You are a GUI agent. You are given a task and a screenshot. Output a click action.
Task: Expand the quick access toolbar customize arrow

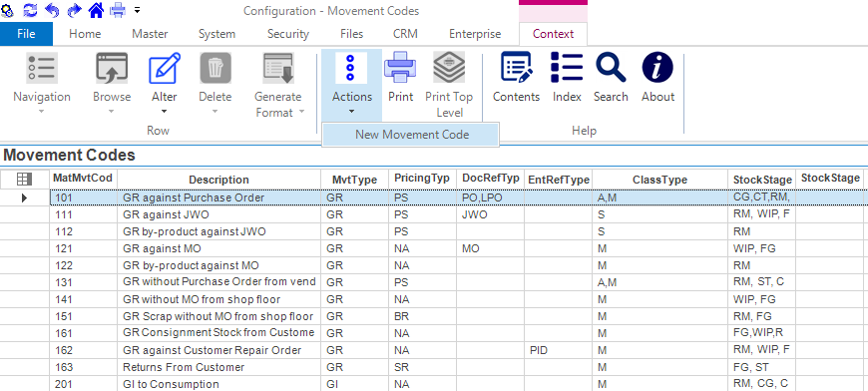(137, 10)
